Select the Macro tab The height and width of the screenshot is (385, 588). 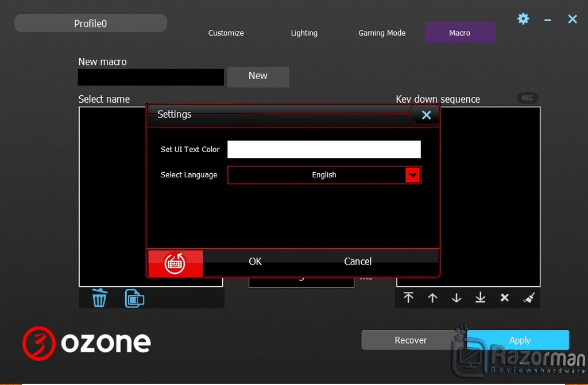click(x=460, y=33)
